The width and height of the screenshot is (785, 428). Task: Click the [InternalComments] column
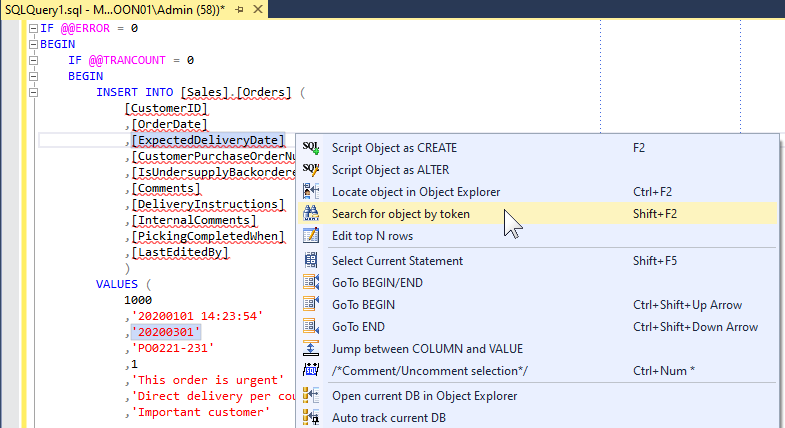pyautogui.click(x=194, y=220)
